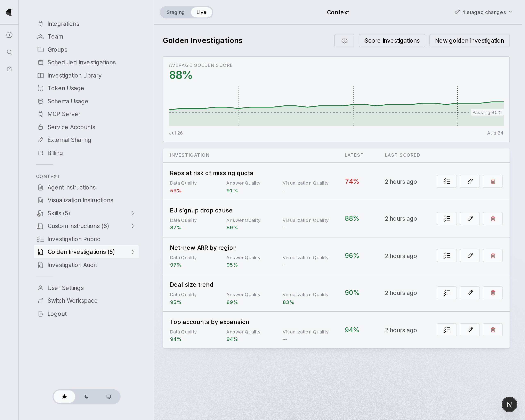Open new chat icon in left rail

9,35
